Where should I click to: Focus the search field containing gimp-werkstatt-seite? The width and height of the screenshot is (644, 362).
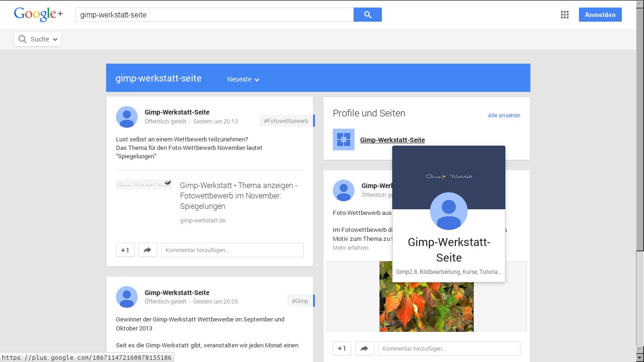coord(215,15)
